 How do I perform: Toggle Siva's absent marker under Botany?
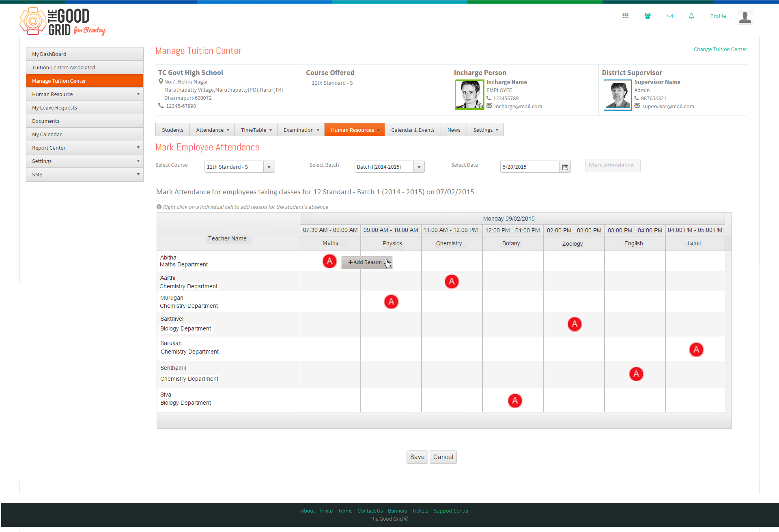pyautogui.click(x=515, y=401)
